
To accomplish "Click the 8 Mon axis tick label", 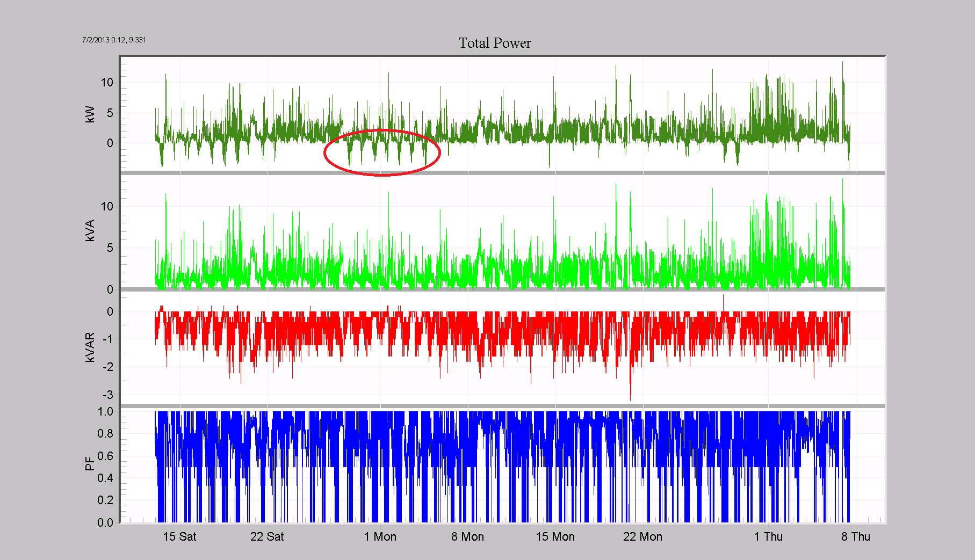I will [468, 536].
